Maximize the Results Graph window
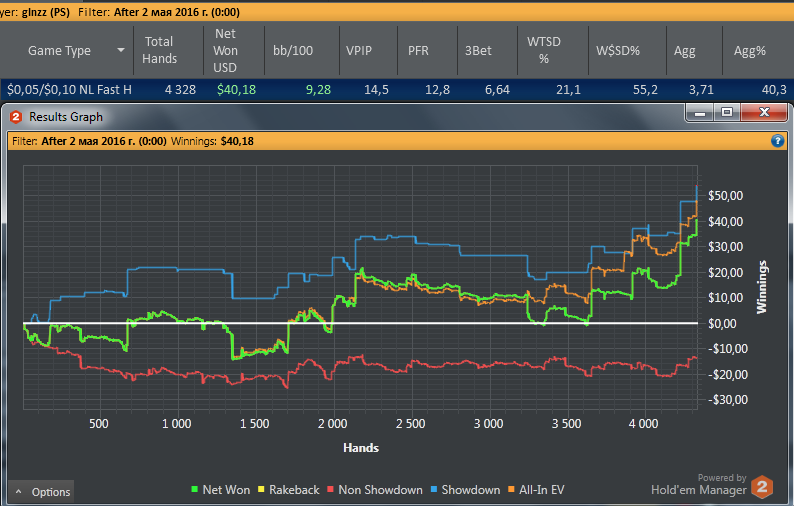The image size is (794, 506). click(x=727, y=112)
